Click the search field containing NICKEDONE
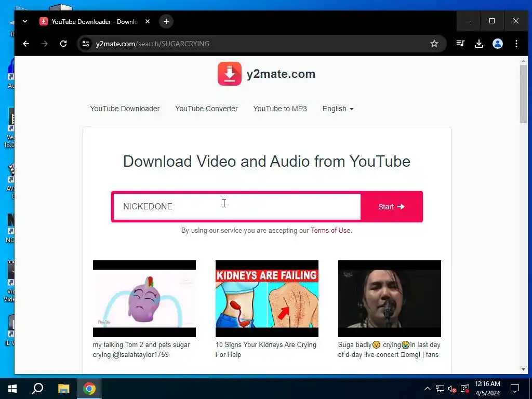The width and height of the screenshot is (532, 399). tap(237, 207)
